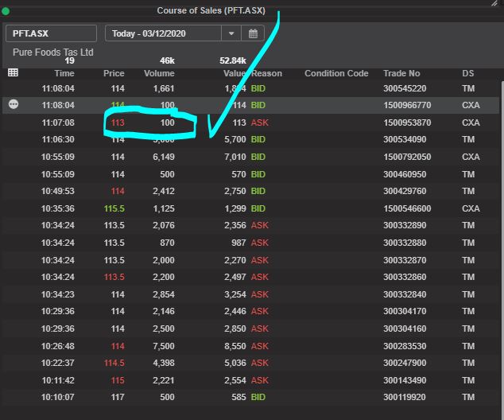
Task: Select trade number 300304160
Action: click(405, 329)
